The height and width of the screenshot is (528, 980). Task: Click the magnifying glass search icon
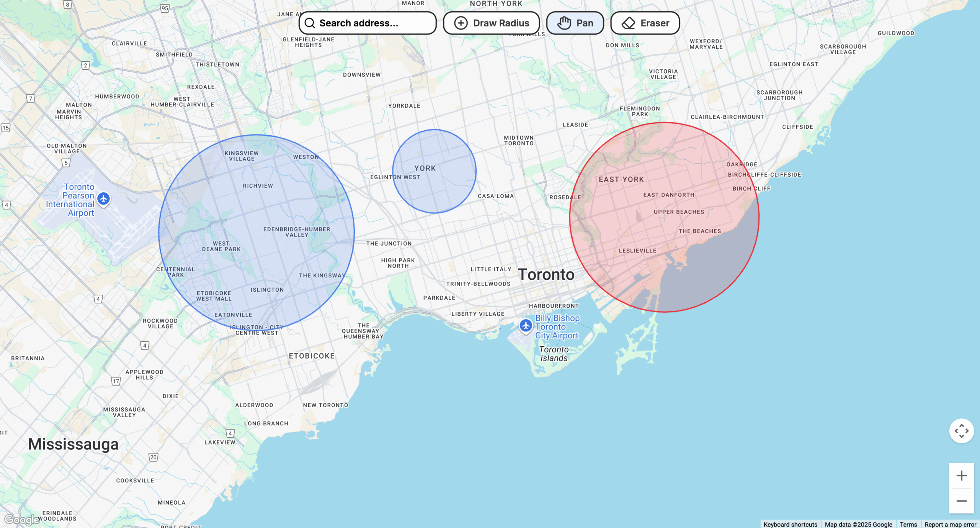(309, 23)
